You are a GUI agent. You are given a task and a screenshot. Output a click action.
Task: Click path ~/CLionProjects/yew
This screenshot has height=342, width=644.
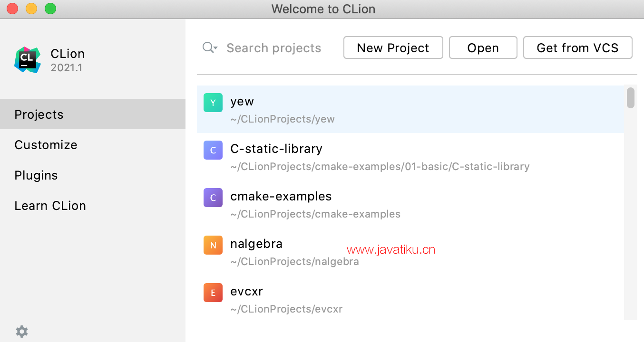283,119
